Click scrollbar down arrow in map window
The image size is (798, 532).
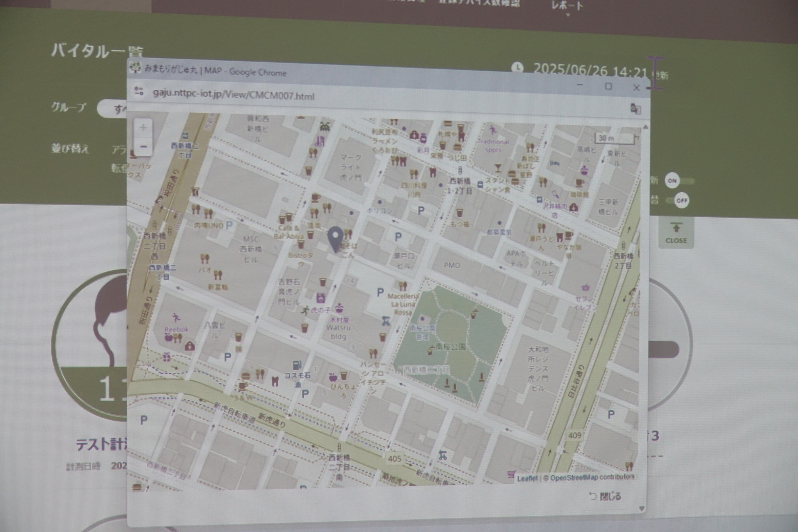point(641,509)
